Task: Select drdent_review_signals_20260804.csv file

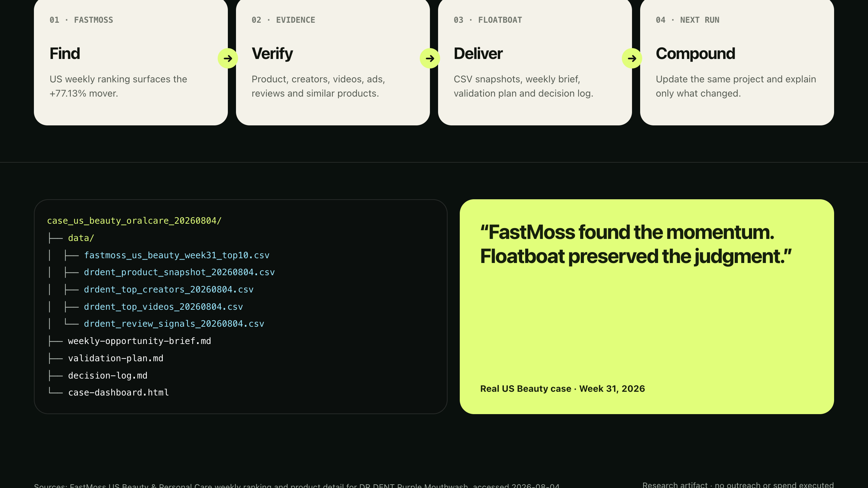Action: point(174,324)
